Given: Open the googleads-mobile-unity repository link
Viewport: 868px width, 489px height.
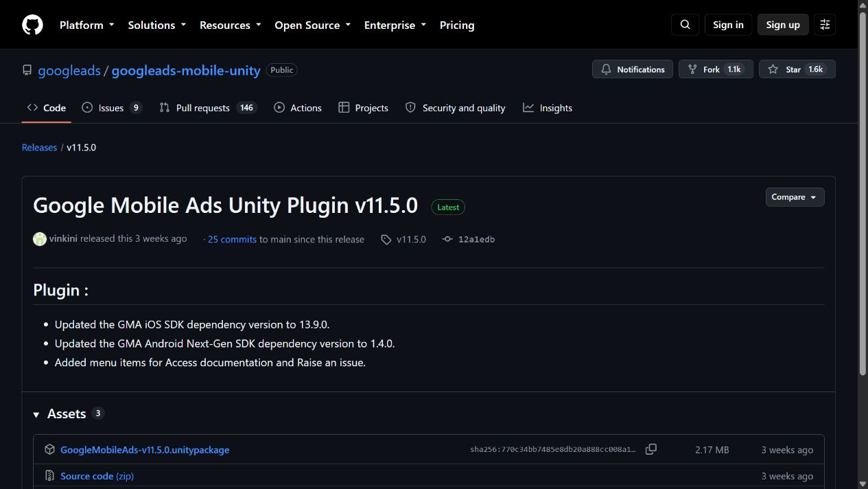Looking at the screenshot, I should (x=186, y=70).
